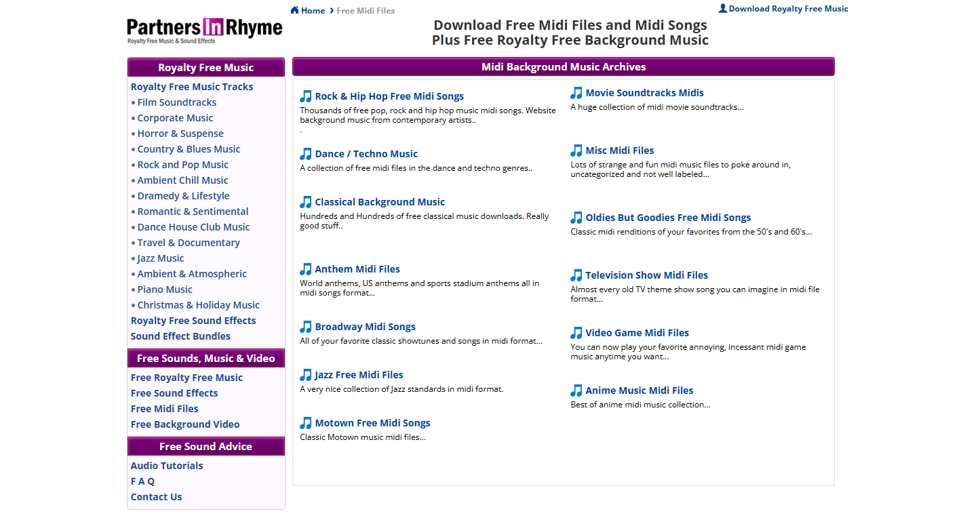Click the music note icon beside Broadway Midi Songs
This screenshot has height=522, width=980.
306,326
